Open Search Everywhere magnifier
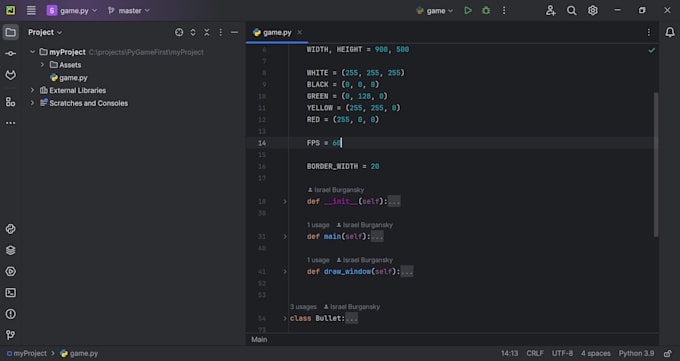This screenshot has height=361, width=680. click(x=572, y=10)
